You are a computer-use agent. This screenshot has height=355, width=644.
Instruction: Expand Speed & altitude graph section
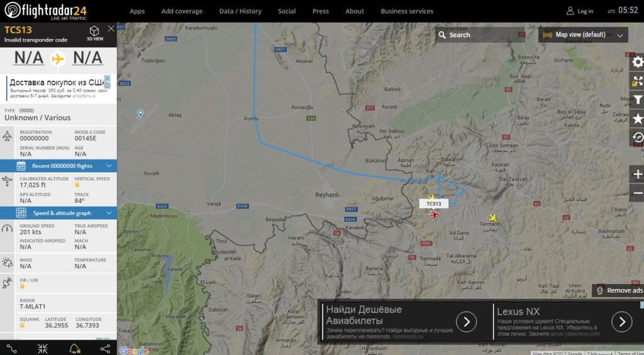58,213
